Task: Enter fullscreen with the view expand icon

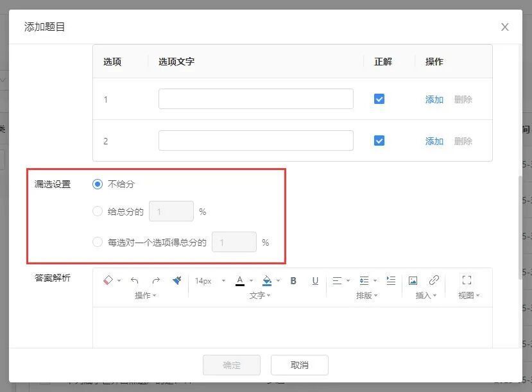Action: click(467, 280)
